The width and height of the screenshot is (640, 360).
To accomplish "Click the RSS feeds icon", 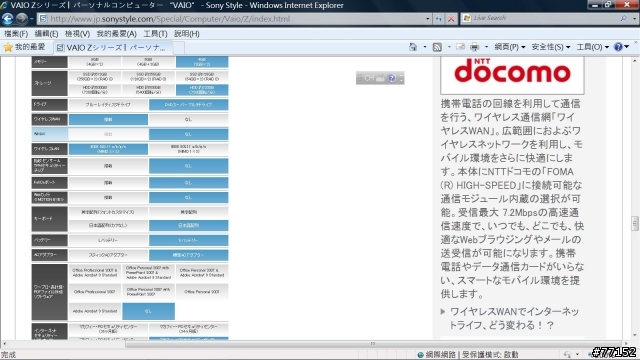I will pyautogui.click(x=437, y=47).
